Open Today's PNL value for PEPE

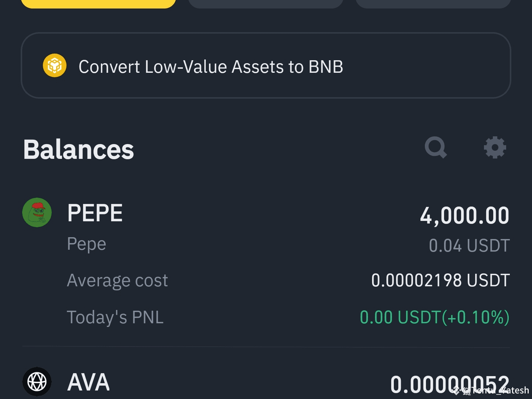coord(434,317)
